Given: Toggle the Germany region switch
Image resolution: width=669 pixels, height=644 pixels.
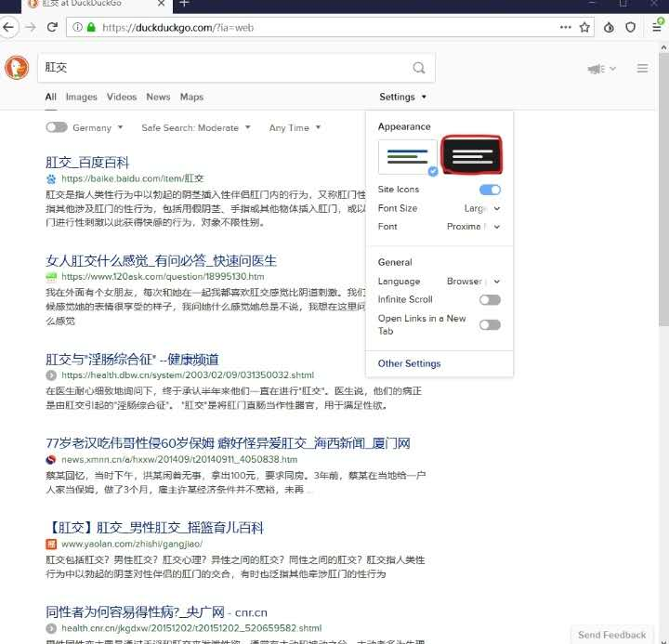Looking at the screenshot, I should pyautogui.click(x=57, y=127).
